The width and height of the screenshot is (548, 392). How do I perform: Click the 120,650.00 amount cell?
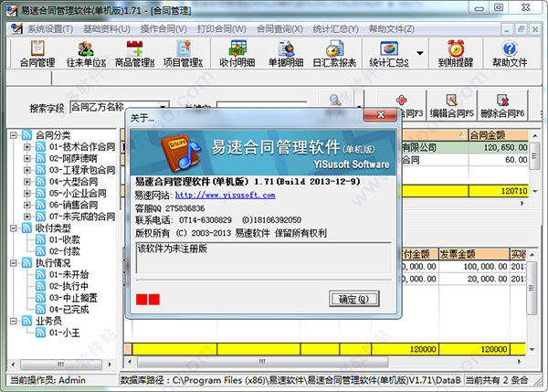(499, 147)
